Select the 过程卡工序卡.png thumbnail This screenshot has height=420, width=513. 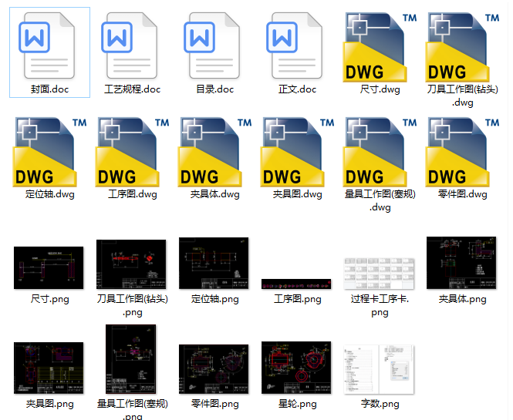click(380, 273)
